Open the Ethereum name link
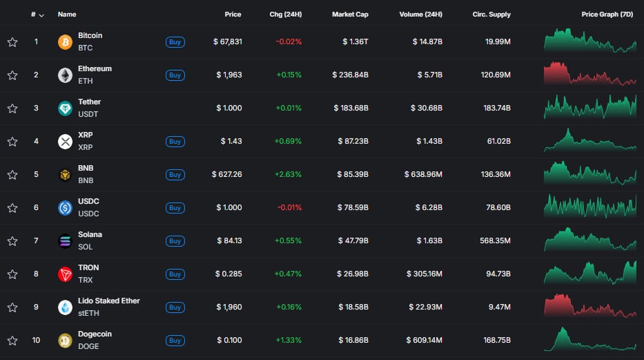Screen dimensions: 644x360 click(x=95, y=68)
